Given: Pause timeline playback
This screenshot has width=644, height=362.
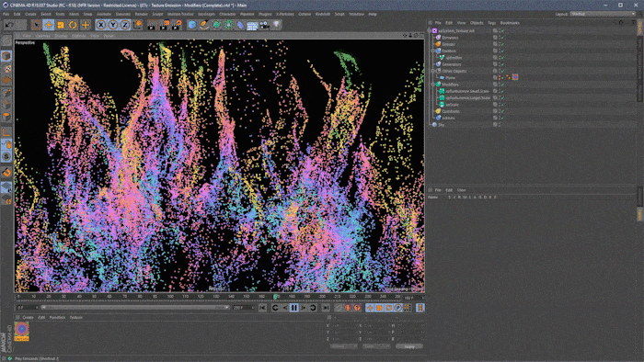Looking at the screenshot, I should click(x=294, y=308).
